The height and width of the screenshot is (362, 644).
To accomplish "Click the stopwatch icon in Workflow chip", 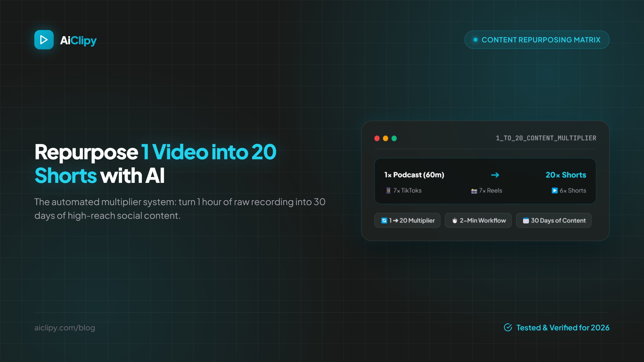I will coord(455,220).
